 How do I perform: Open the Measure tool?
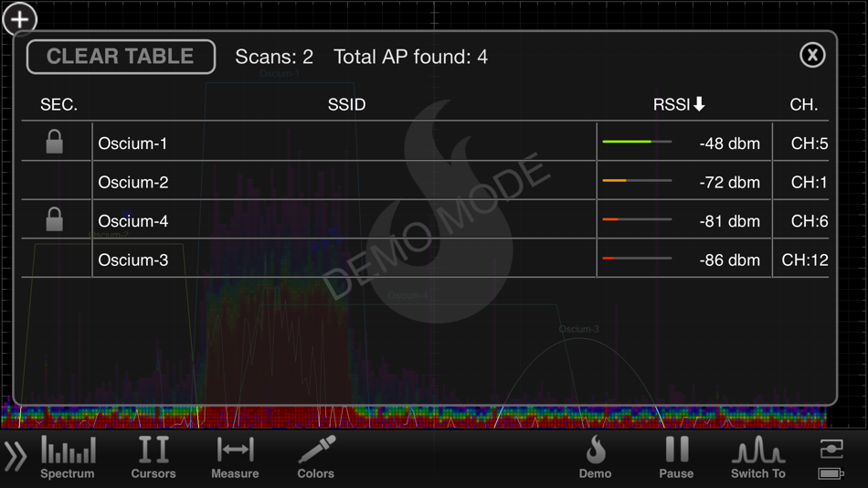(x=235, y=457)
